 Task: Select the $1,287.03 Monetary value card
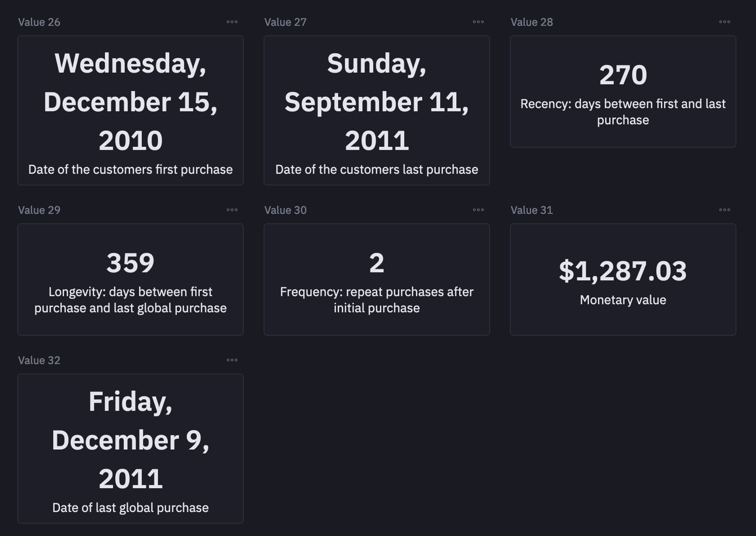tap(623, 279)
